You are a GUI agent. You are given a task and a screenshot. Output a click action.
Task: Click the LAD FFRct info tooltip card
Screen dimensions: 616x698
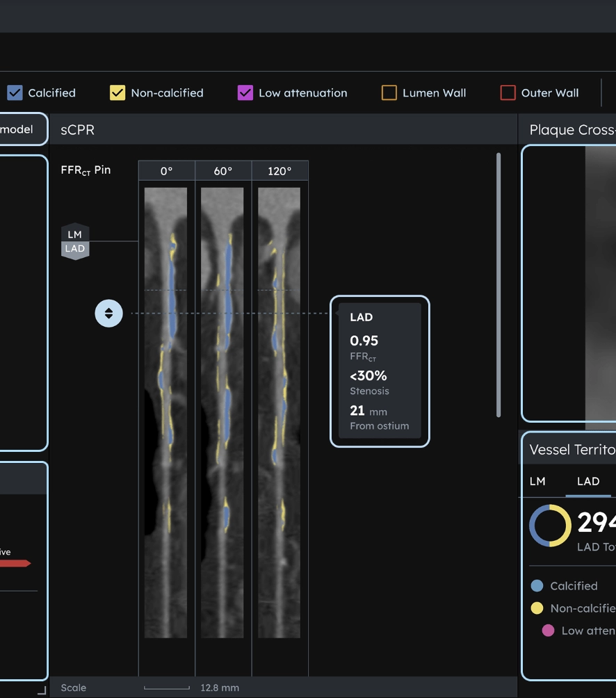(380, 371)
